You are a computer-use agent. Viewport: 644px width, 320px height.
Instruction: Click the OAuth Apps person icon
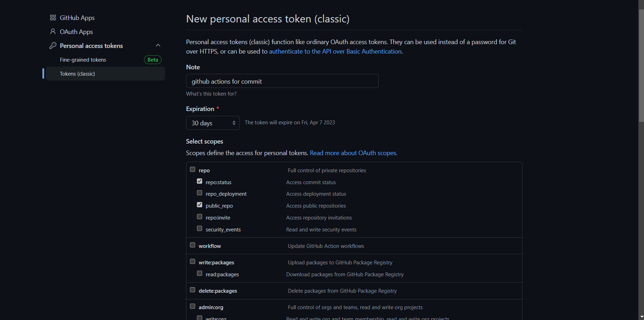[x=53, y=32]
